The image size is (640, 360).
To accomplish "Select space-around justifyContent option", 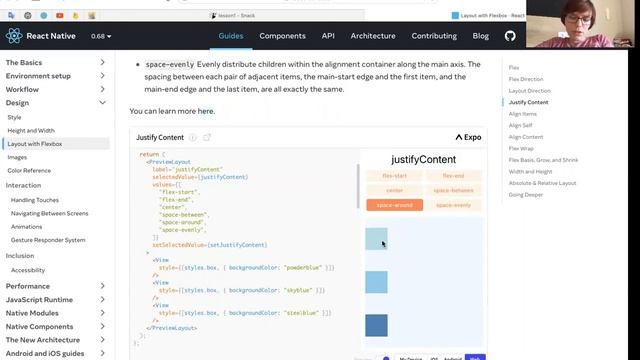I will [x=394, y=205].
